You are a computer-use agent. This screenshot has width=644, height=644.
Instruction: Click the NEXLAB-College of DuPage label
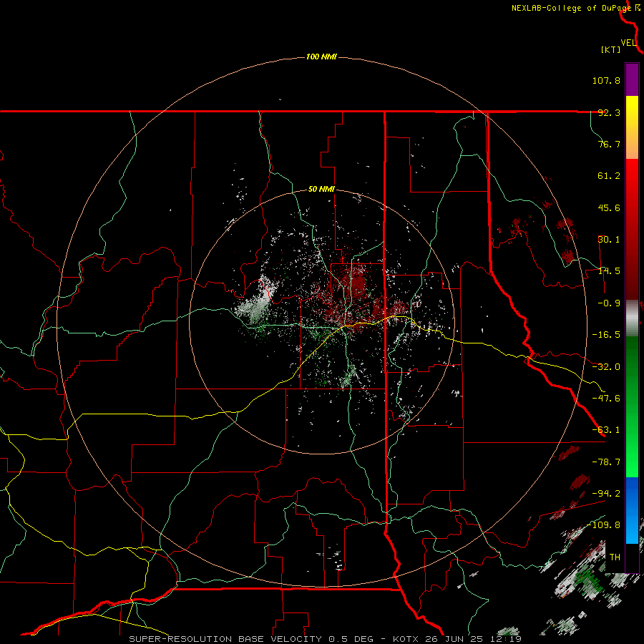[571, 8]
